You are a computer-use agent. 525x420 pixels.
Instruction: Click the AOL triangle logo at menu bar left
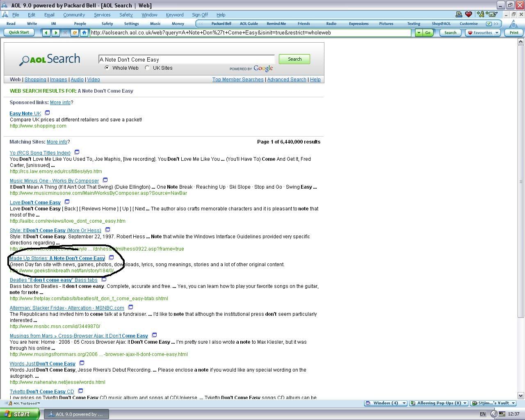(x=5, y=14)
